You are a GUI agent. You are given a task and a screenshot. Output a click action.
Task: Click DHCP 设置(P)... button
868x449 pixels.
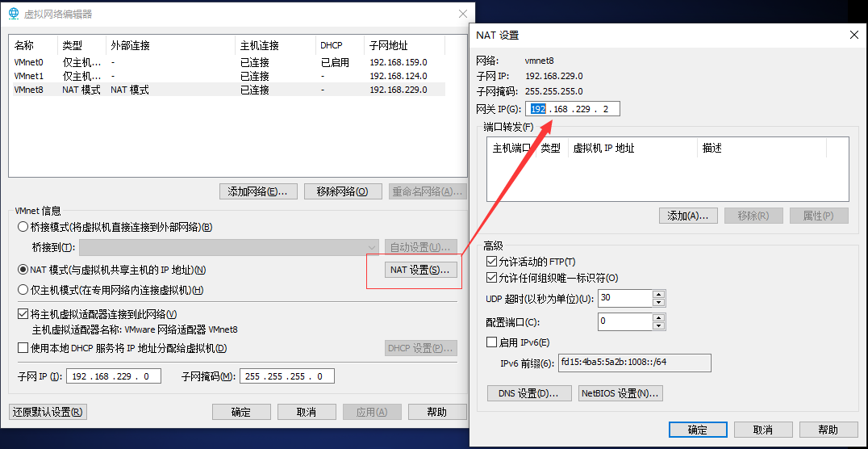click(x=421, y=348)
